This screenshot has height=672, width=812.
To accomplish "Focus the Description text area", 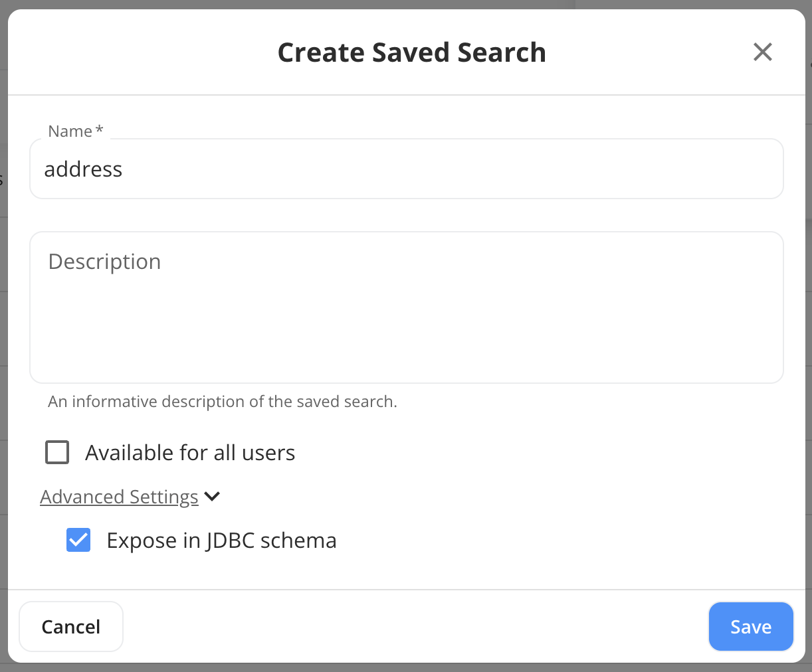I will 406,307.
